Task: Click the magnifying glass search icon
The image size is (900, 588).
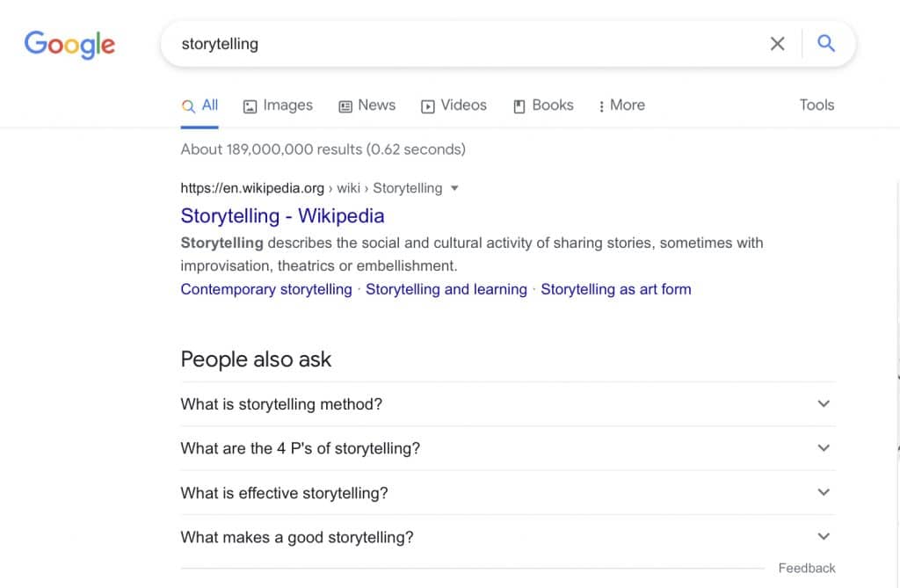Action: pos(826,43)
